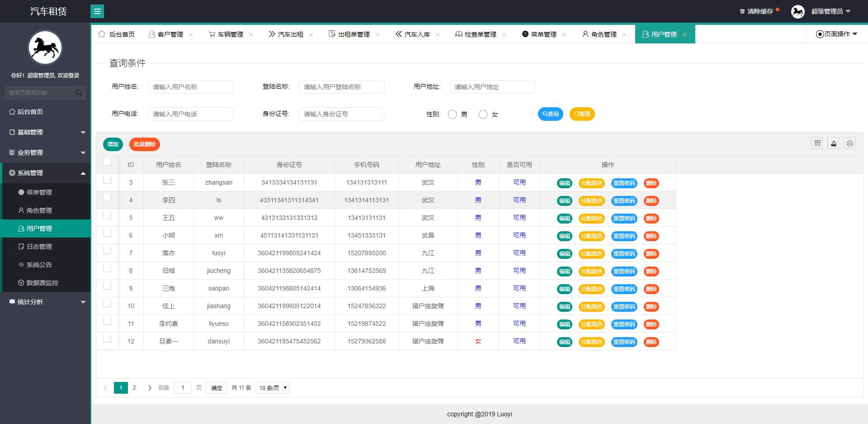Viewport: 868px width, 424px height.
Task: Close the 检查单管理 tab
Action: tap(504, 35)
